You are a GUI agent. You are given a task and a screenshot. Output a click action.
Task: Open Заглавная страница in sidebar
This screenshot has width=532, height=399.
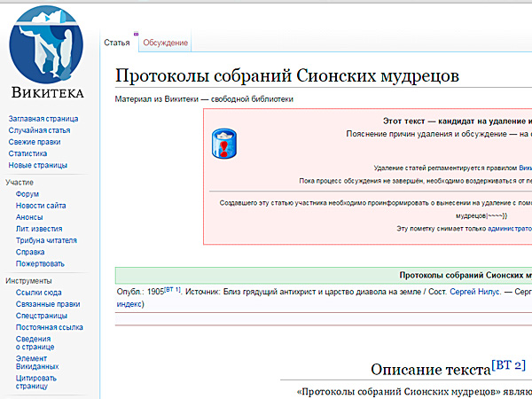coord(43,119)
